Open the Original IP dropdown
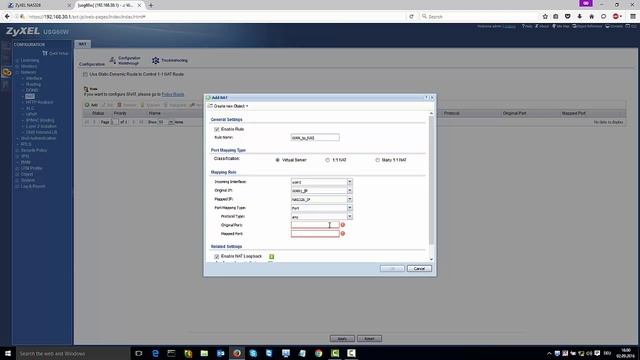 coord(349,191)
